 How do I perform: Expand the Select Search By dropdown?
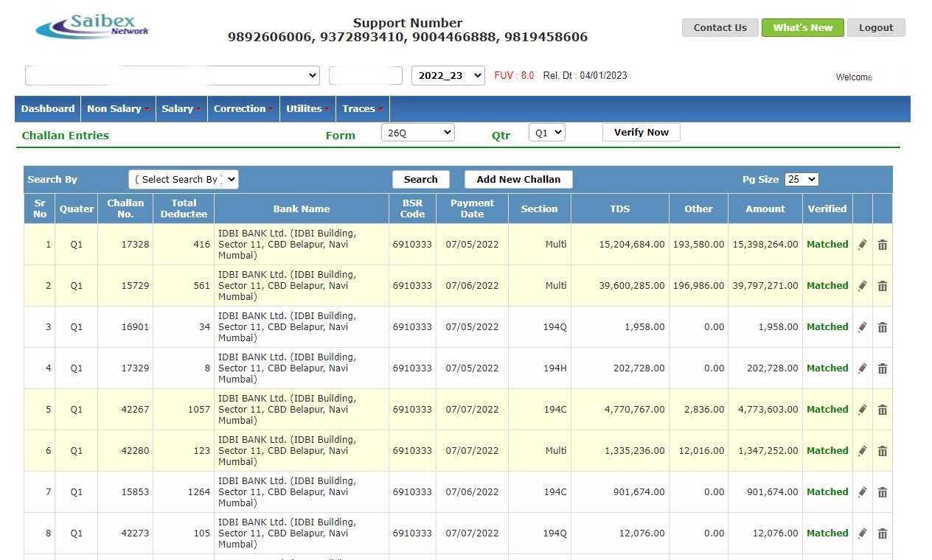[184, 179]
